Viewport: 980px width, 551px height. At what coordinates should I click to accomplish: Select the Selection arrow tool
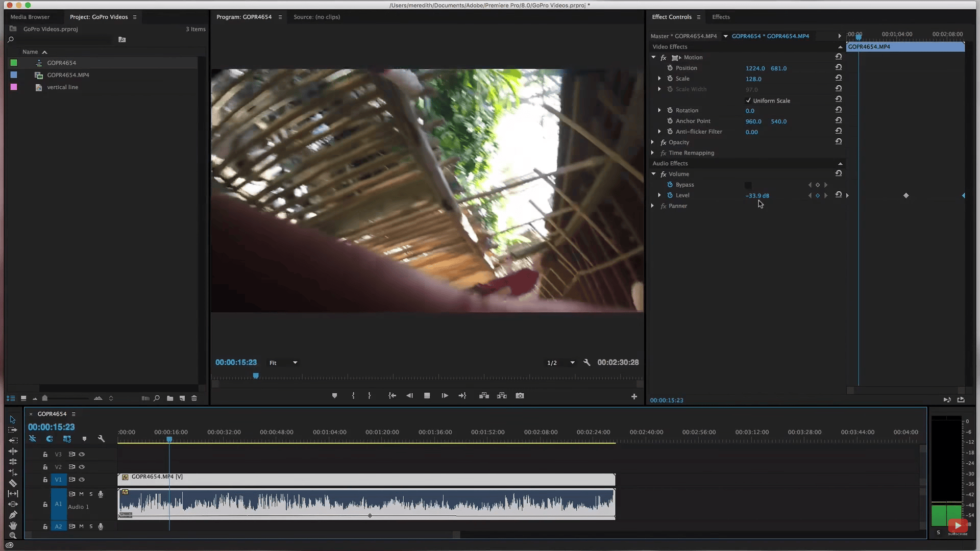[x=13, y=419]
